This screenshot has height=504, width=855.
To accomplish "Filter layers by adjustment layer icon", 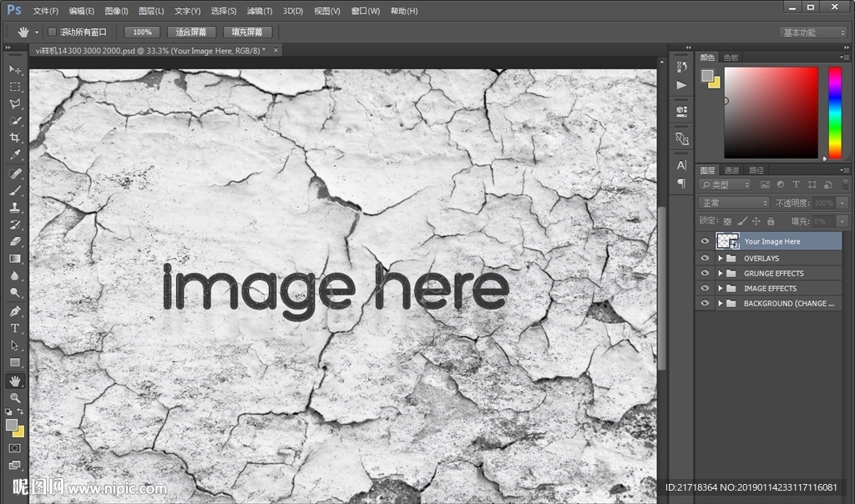I will coord(781,184).
